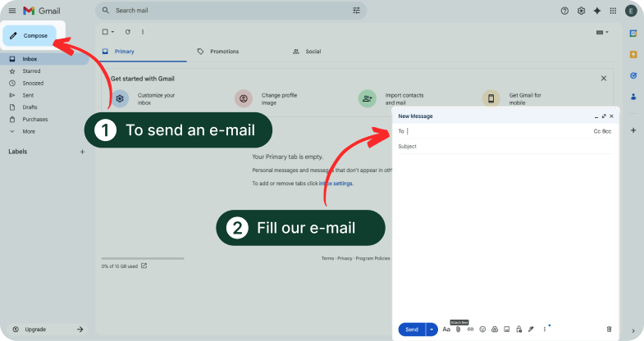The image size is (644, 341).
Task: Show the side panel chevron
Action: pyautogui.click(x=633, y=330)
